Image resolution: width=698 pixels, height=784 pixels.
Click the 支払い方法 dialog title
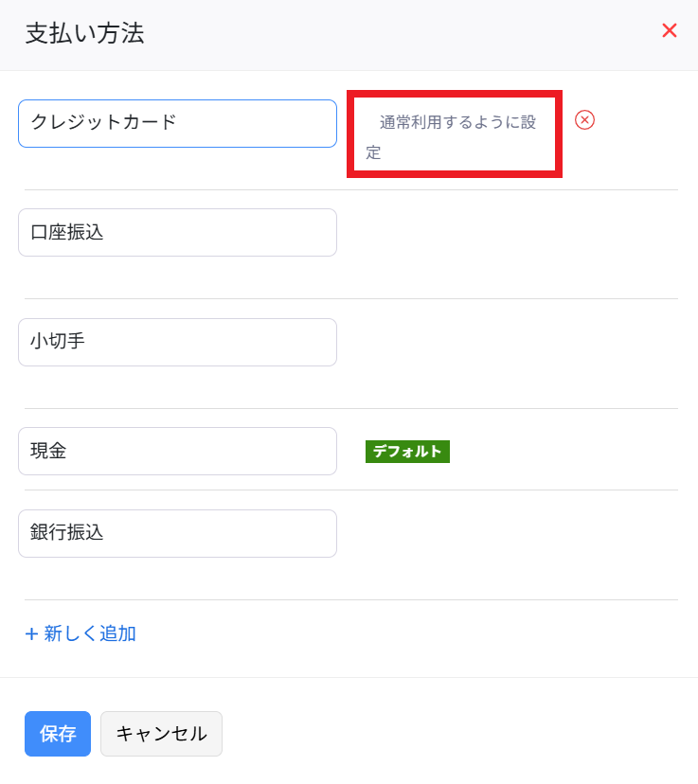84,34
